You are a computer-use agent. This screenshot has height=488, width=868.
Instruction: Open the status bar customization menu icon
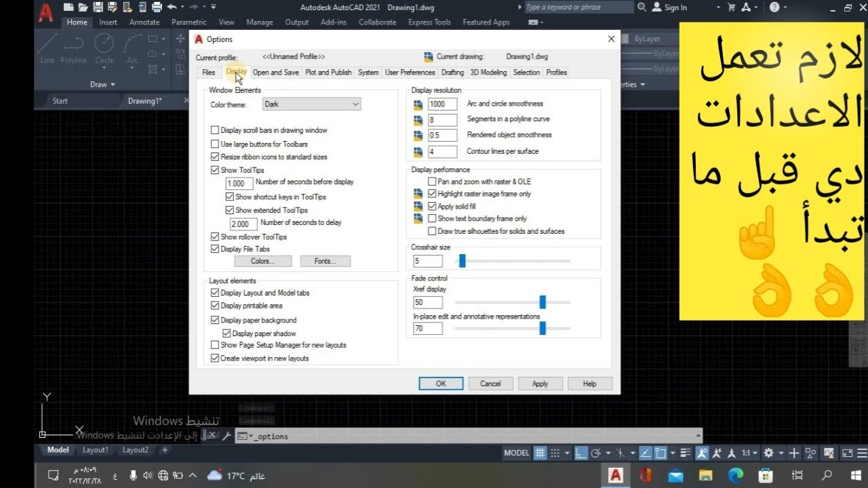pyautogui.click(x=861, y=453)
